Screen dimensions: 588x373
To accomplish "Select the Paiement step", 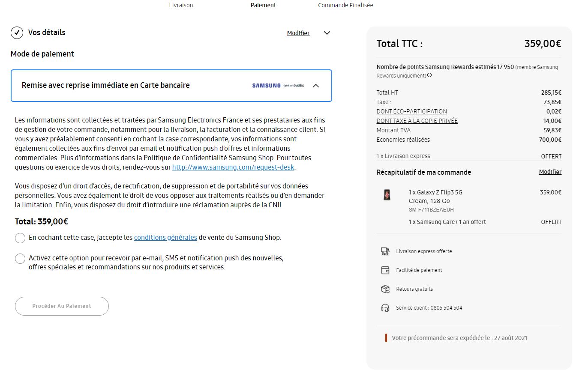I will click(264, 5).
